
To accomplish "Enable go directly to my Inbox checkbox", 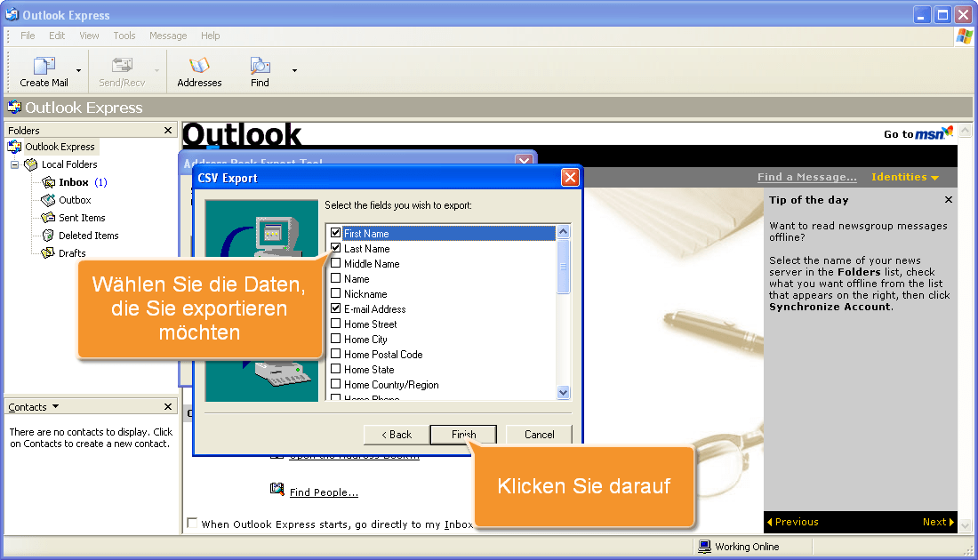I will point(193,524).
